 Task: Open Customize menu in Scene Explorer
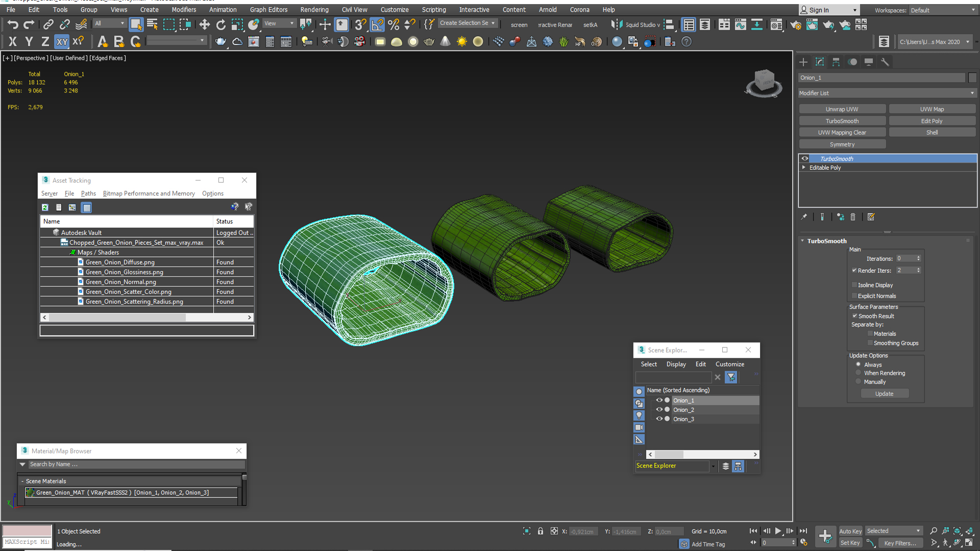[730, 364]
